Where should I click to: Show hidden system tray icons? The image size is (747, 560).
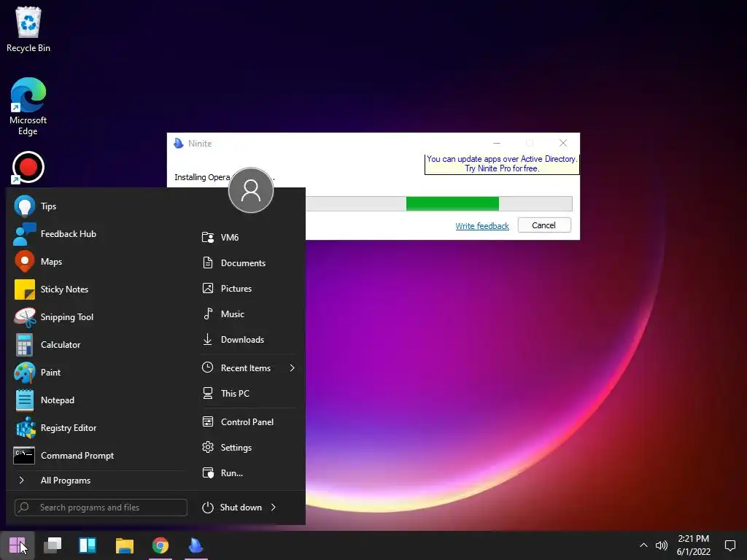click(x=643, y=545)
